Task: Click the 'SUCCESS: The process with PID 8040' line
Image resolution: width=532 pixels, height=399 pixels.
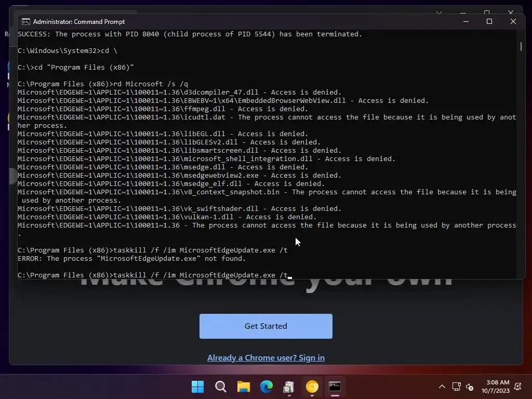Action: coord(190,34)
